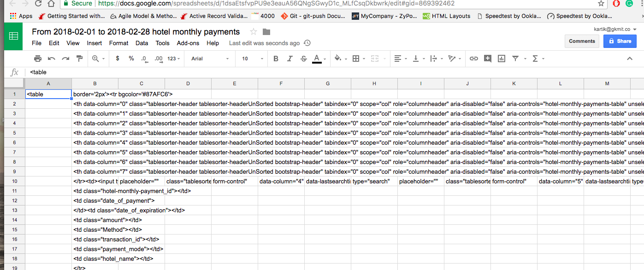This screenshot has height=270, width=644.
Task: Click the Insert chart icon
Action: pos(501,59)
